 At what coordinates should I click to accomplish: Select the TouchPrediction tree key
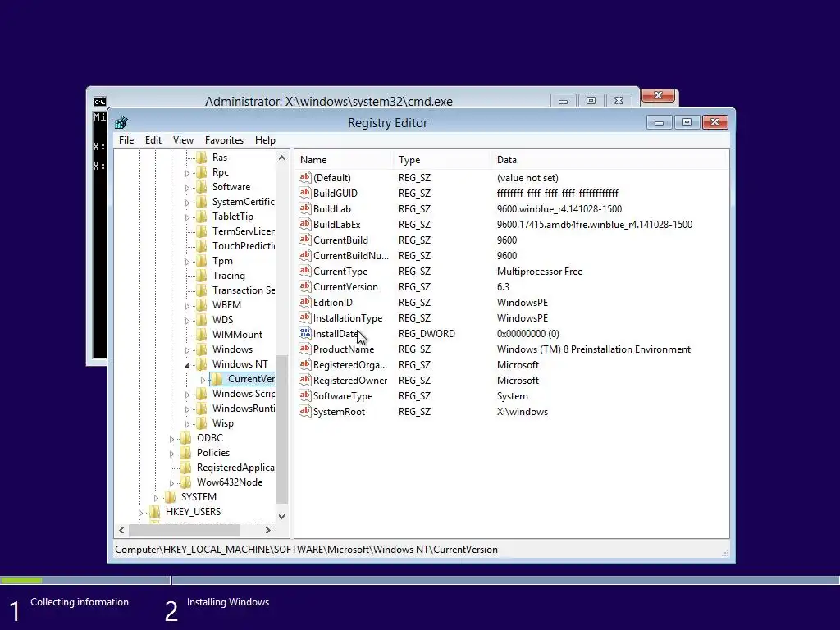click(244, 246)
